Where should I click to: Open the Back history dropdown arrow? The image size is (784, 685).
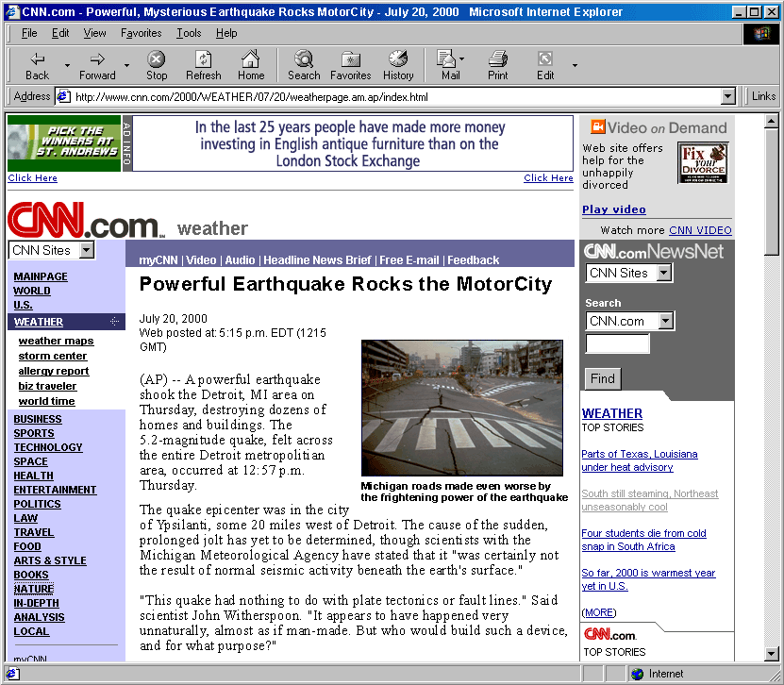click(x=67, y=65)
